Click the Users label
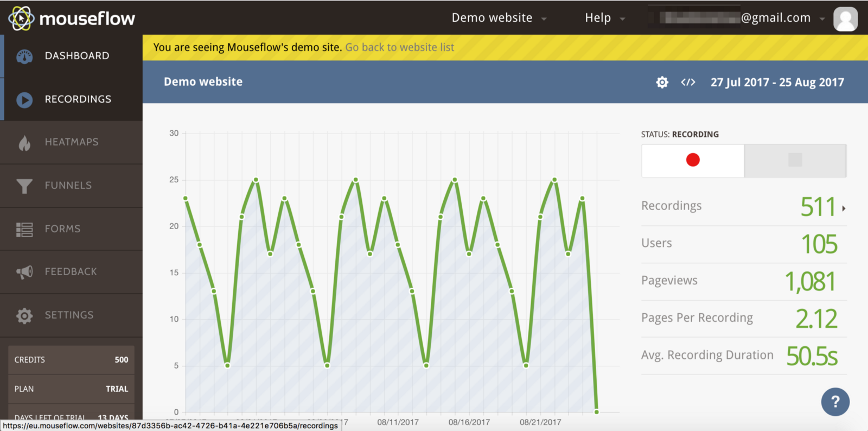Screen dimensions: 868x431 coord(656,243)
